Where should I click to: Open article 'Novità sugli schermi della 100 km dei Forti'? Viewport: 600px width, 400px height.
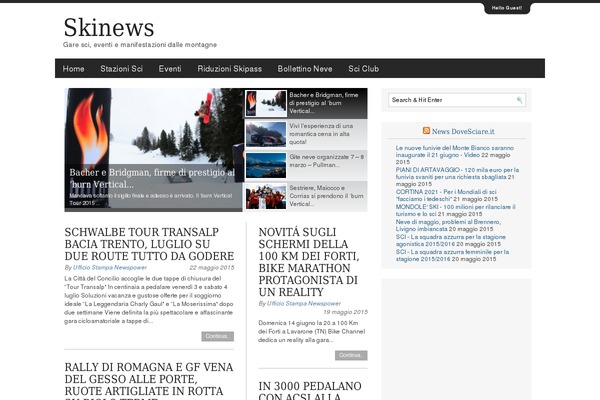(x=309, y=262)
